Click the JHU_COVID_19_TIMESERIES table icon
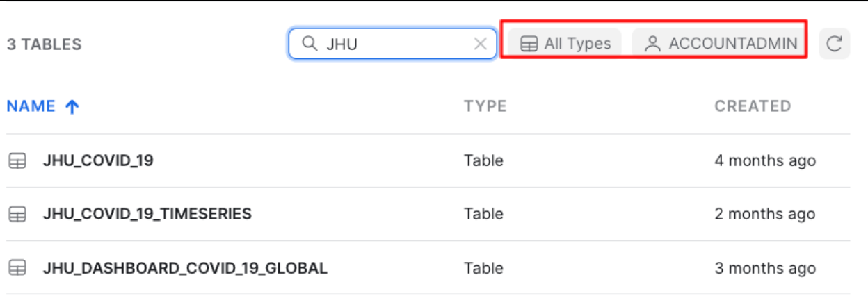The image size is (868, 300). pyautogui.click(x=17, y=215)
